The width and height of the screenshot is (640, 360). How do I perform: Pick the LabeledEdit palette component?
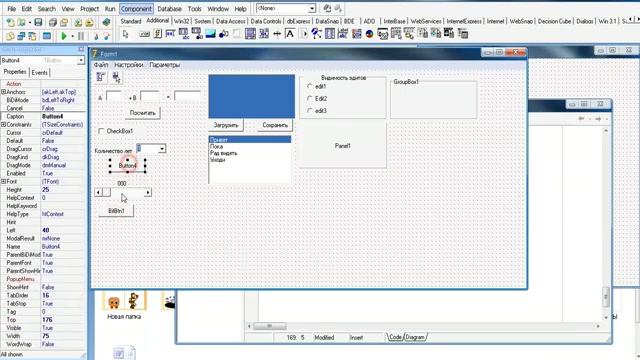point(343,34)
